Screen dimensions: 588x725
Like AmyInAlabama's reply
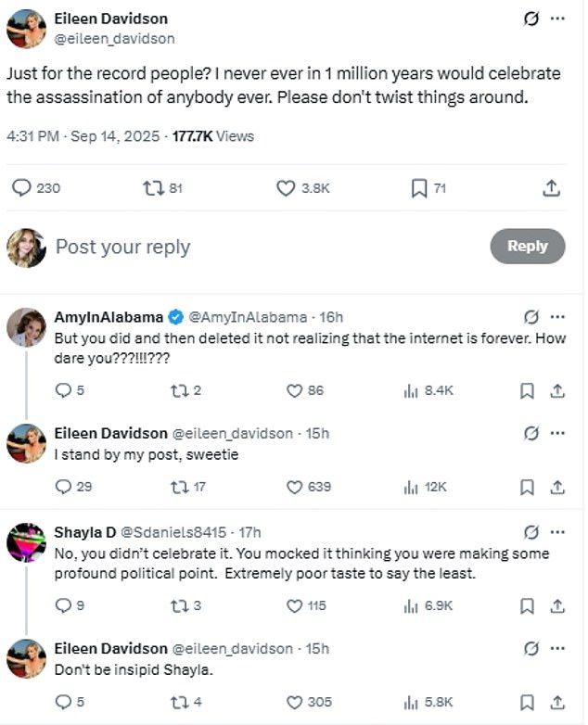294,390
